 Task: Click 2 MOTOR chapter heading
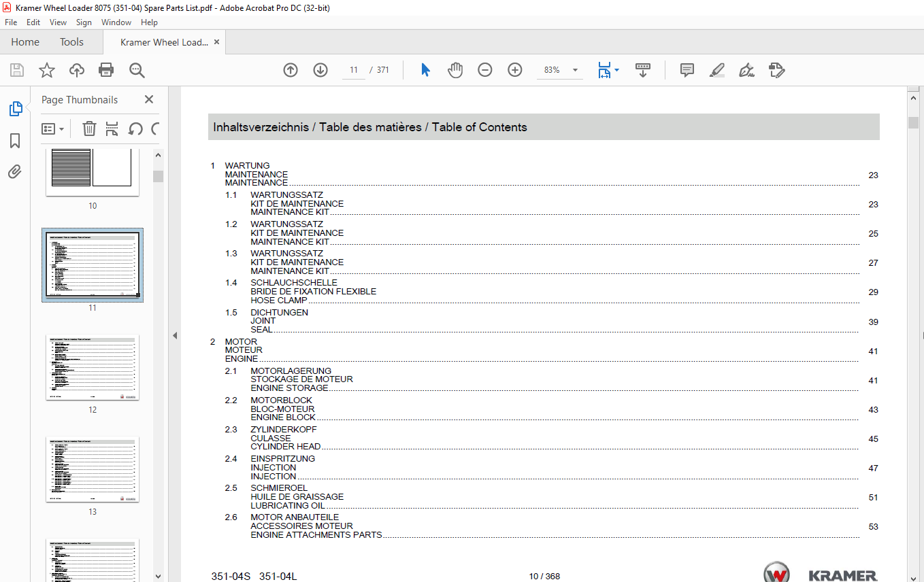coord(544,350)
